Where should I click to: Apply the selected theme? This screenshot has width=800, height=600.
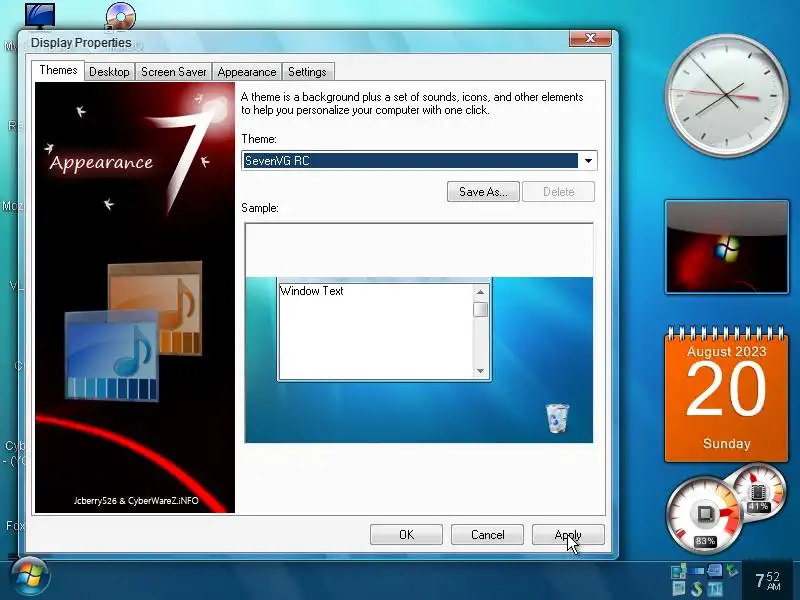click(x=568, y=535)
